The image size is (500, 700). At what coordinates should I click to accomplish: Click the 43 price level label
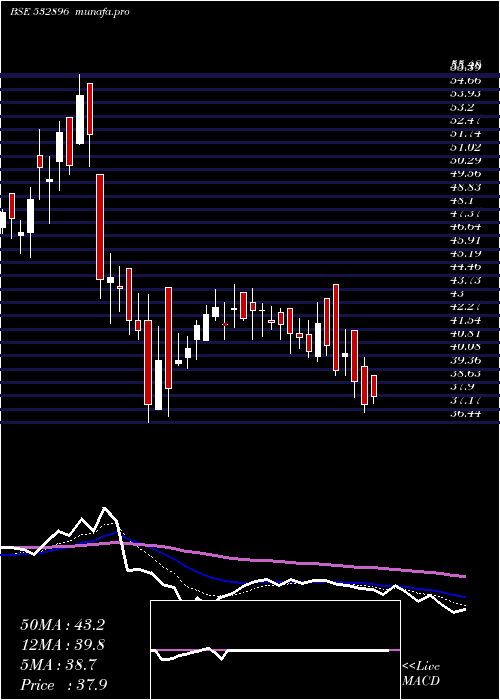pos(458,294)
